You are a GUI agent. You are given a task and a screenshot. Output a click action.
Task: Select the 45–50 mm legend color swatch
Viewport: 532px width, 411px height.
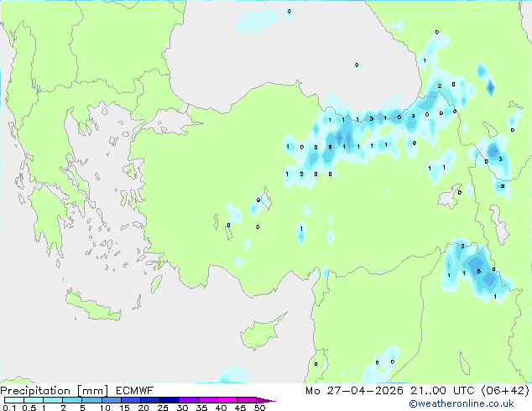(247, 400)
